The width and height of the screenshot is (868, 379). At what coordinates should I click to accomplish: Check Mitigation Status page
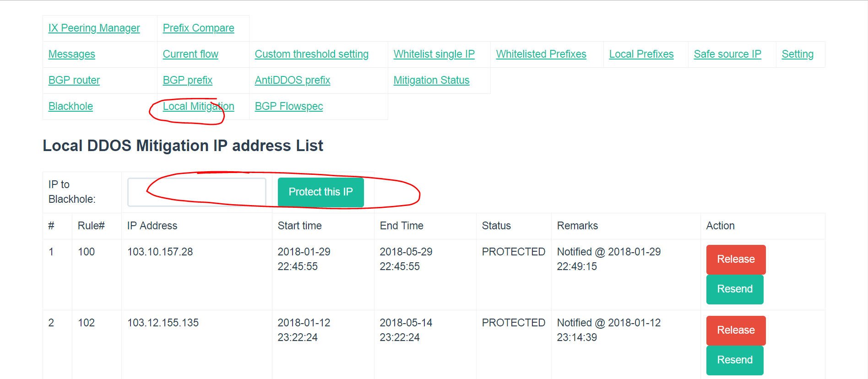pos(431,81)
